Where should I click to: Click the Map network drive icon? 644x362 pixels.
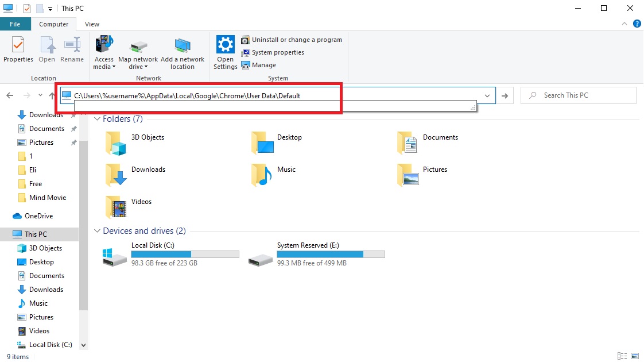[x=138, y=52]
